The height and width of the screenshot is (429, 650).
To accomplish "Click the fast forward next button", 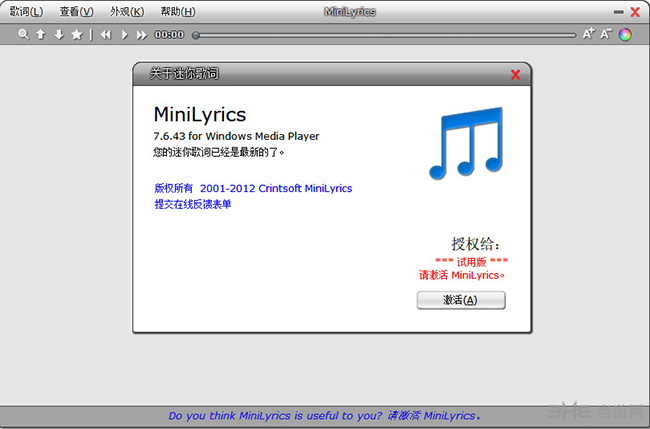I will 142,35.
